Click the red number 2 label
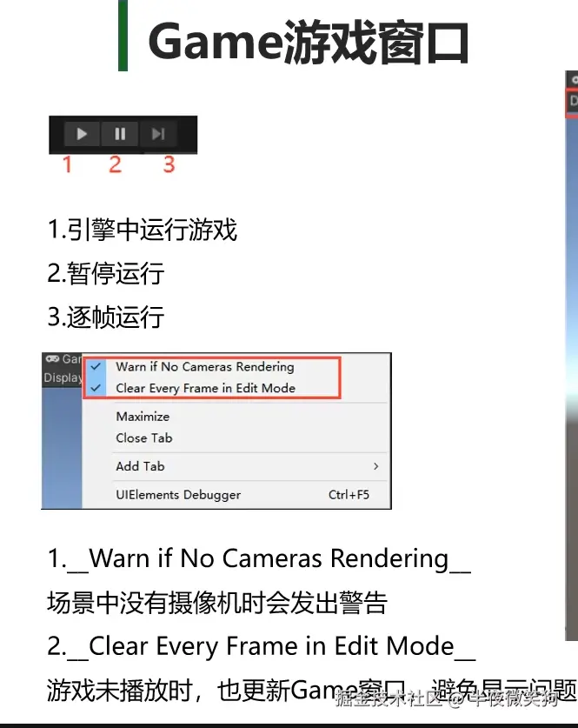This screenshot has width=578, height=728. point(115,164)
